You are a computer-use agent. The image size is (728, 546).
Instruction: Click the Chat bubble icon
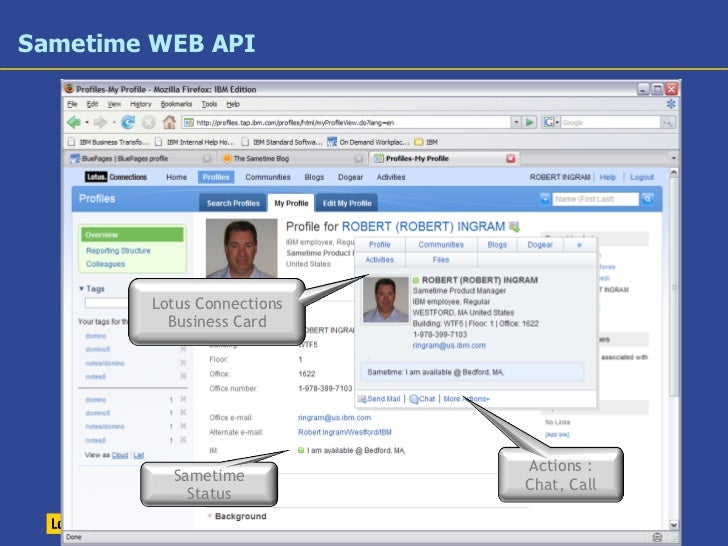pos(414,399)
